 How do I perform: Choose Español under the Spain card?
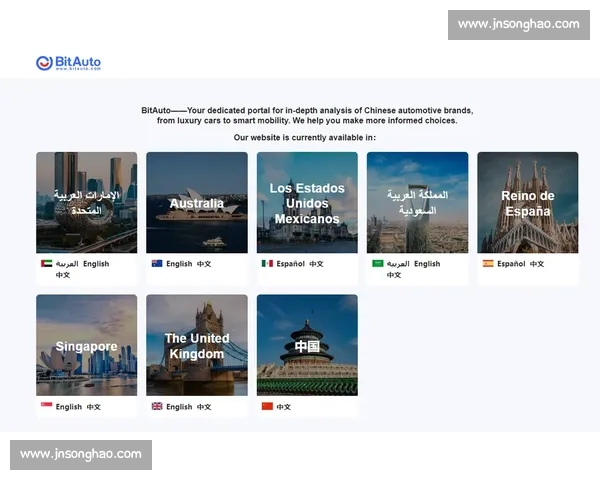pyautogui.click(x=511, y=264)
